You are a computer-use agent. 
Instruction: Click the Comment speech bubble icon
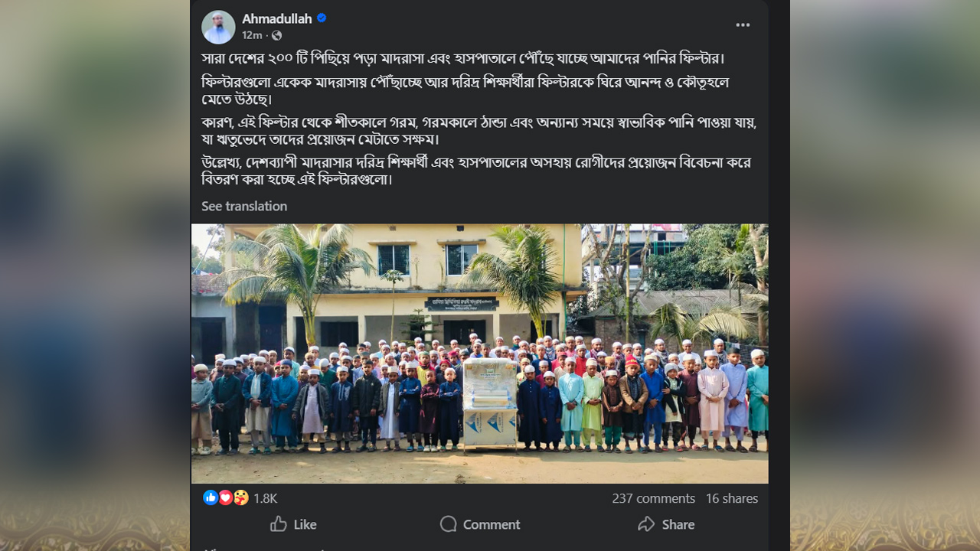[449, 524]
